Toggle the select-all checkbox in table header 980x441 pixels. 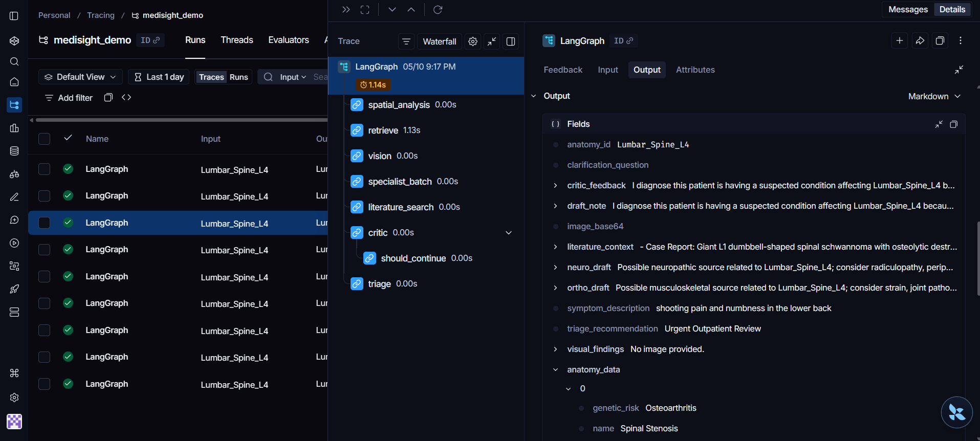tap(45, 139)
